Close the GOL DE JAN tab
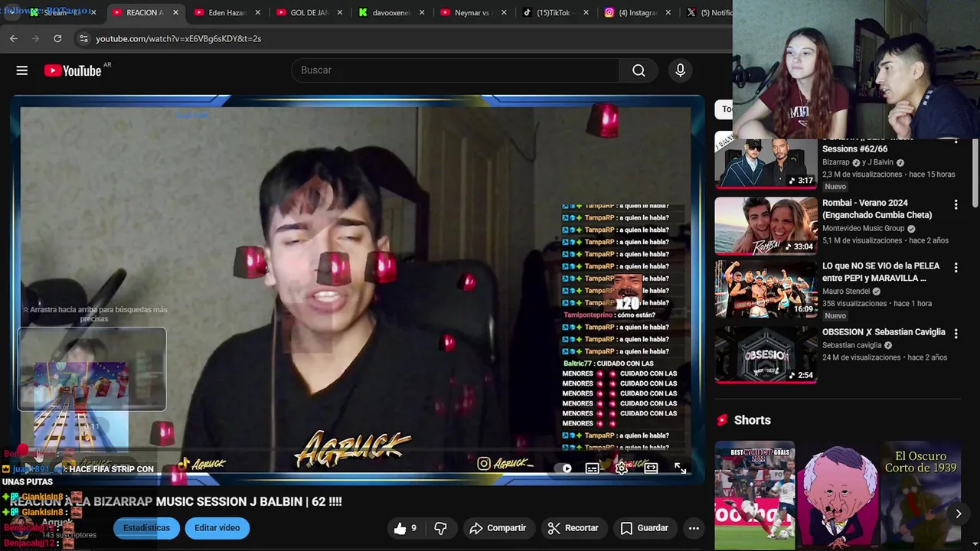This screenshot has height=551, width=980. [339, 12]
